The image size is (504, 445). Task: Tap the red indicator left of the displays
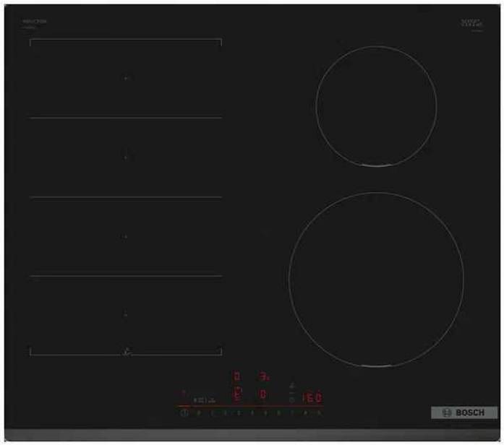coord(184,392)
